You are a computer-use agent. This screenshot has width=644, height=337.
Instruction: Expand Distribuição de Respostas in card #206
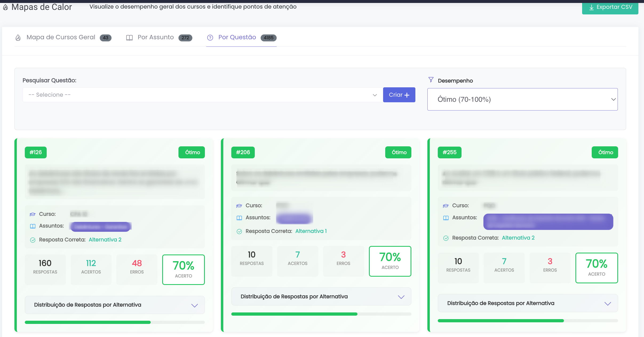(x=321, y=296)
